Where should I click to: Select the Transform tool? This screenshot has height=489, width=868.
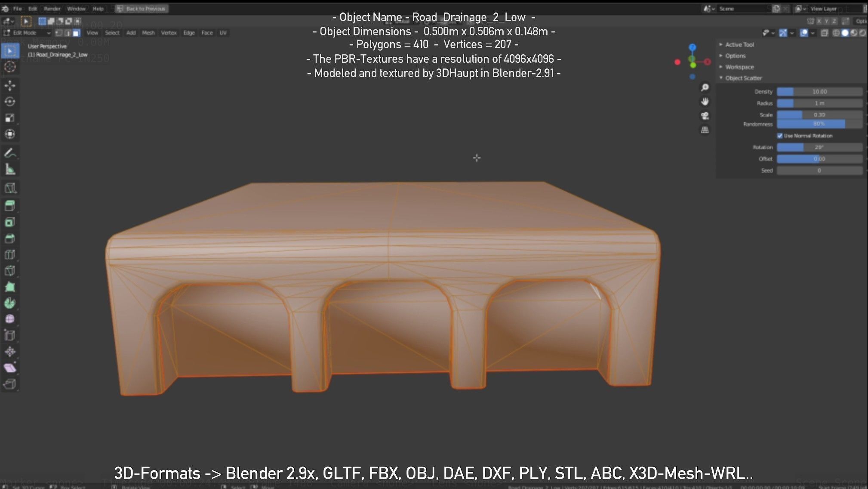click(x=10, y=134)
